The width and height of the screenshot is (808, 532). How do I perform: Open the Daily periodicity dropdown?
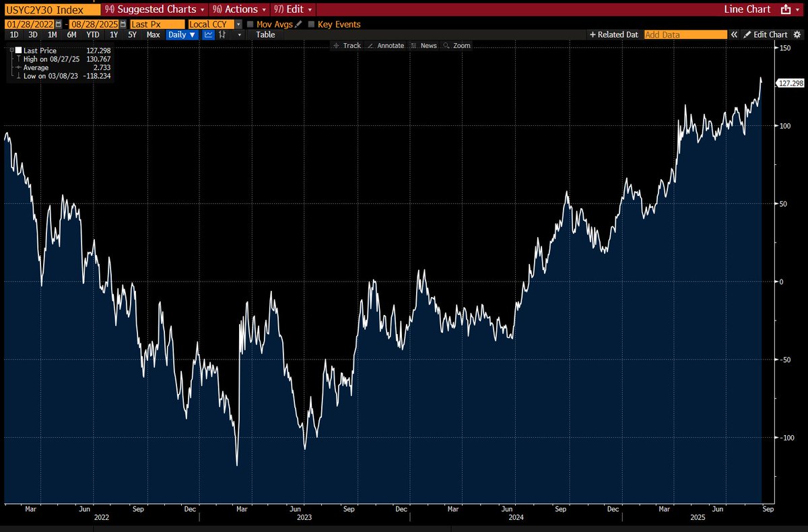(182, 34)
